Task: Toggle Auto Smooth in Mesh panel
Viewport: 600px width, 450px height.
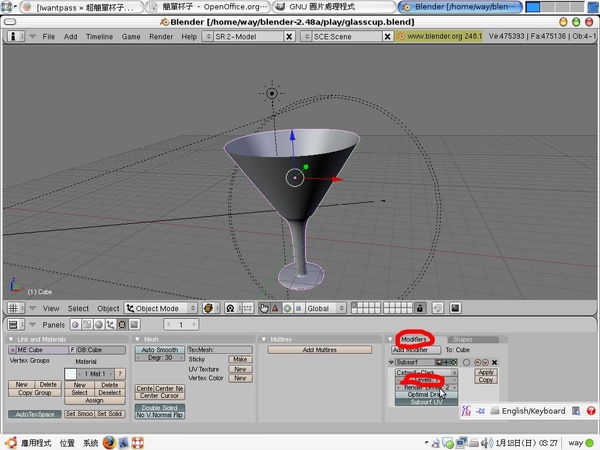Action: click(x=160, y=350)
